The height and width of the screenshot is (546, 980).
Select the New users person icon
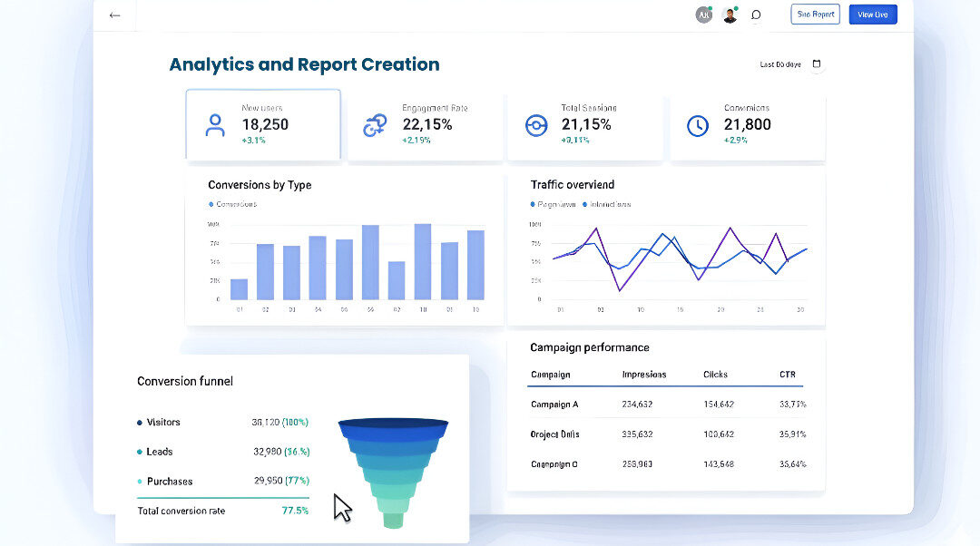point(215,125)
